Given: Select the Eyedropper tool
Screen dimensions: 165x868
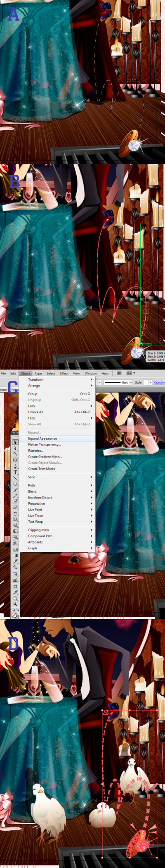Looking at the screenshot, I should click(15, 561).
